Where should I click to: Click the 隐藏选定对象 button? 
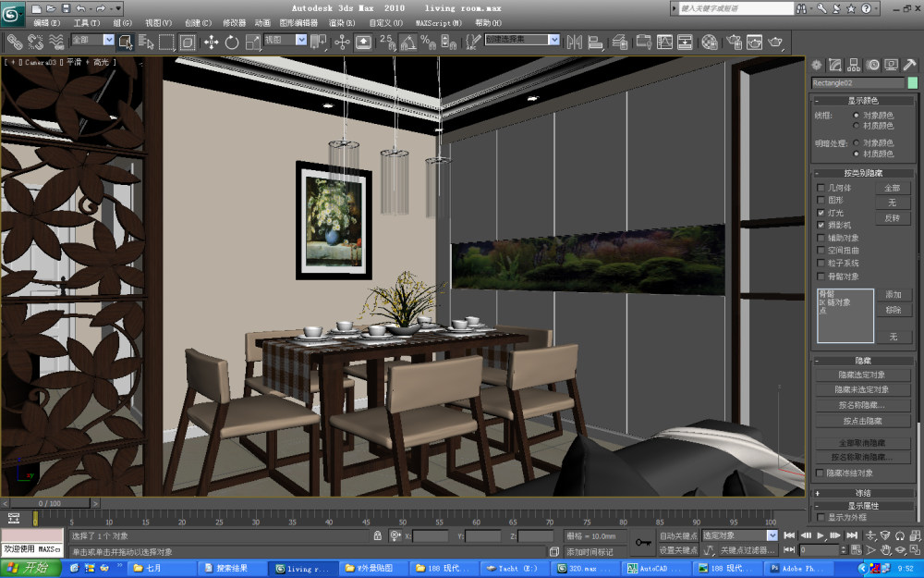point(863,375)
